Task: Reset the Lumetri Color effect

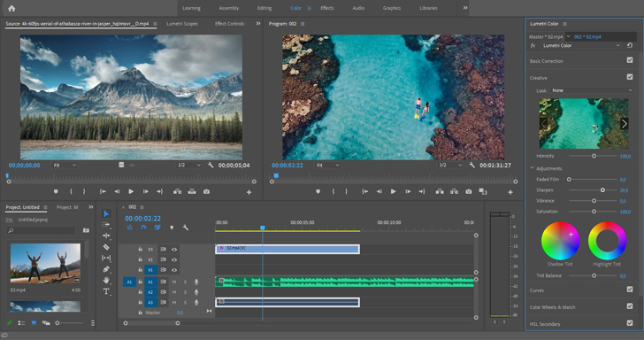Action: pyautogui.click(x=630, y=45)
